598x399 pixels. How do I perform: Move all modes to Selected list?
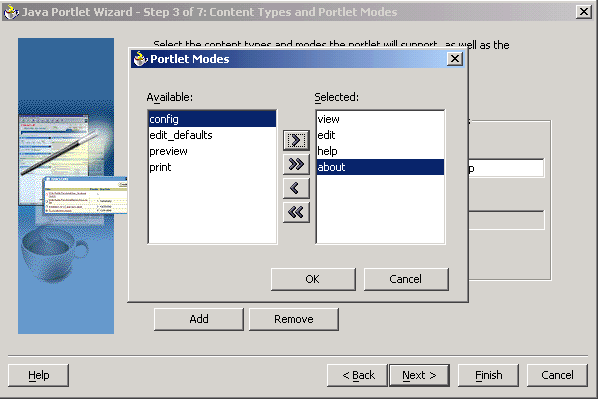click(x=296, y=164)
